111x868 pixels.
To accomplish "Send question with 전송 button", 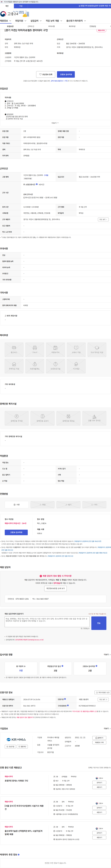I will click(x=99, y=623).
